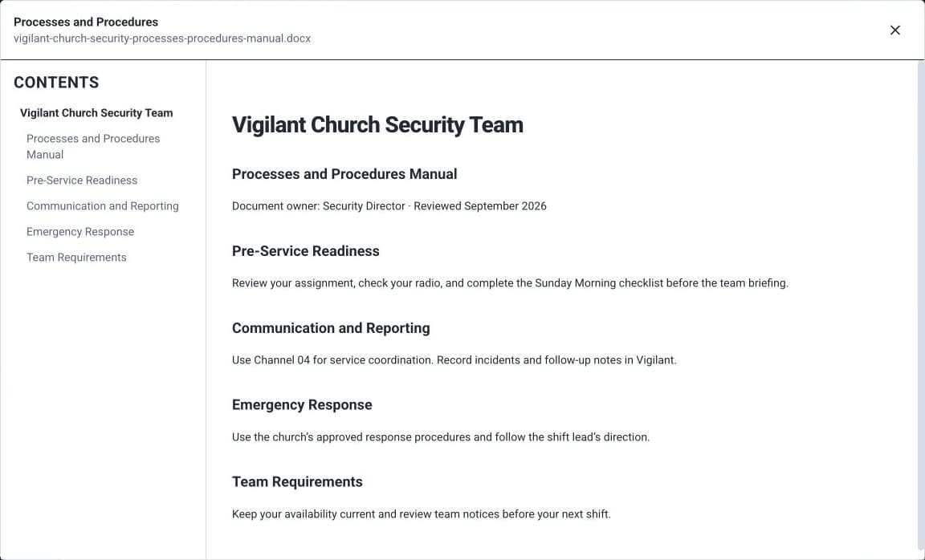Click the Channel 04 service coordination paragraph
The width and height of the screenshot is (925, 560).
(454, 359)
